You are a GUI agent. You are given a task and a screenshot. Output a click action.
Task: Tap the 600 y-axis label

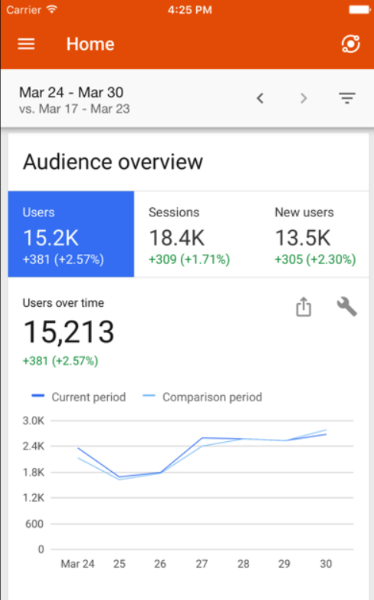pyautogui.click(x=34, y=524)
